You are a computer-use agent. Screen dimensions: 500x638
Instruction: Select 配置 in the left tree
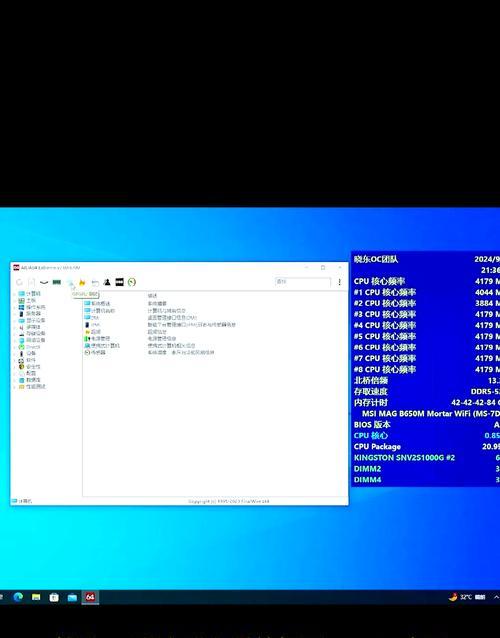pos(27,373)
